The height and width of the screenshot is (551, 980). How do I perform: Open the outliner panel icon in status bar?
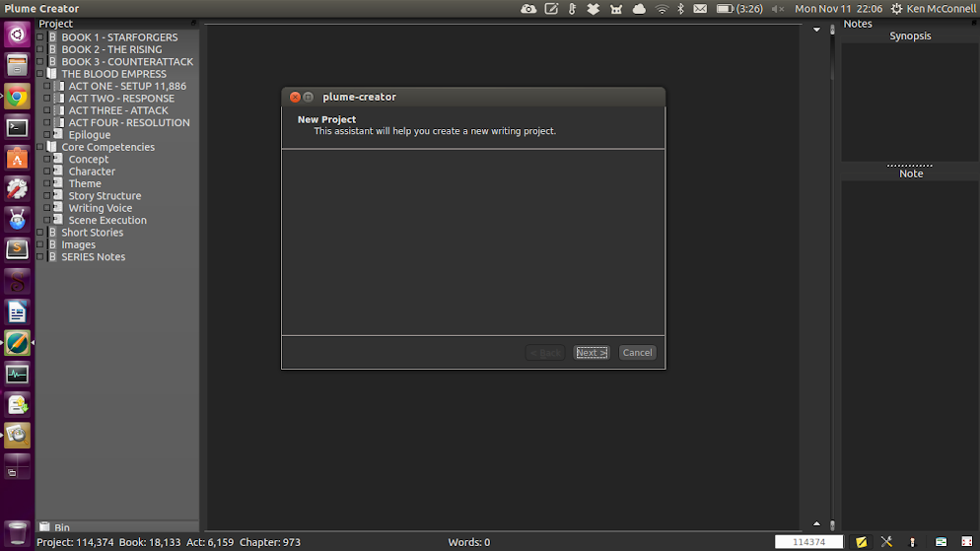click(941, 542)
